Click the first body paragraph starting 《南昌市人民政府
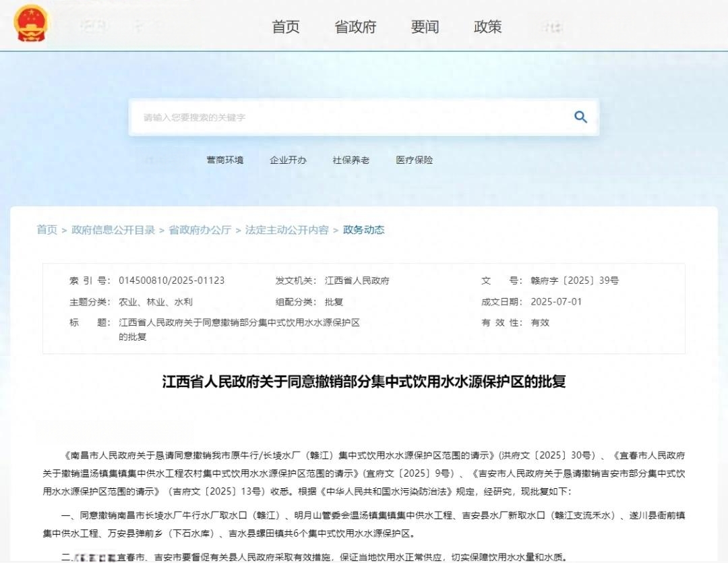Image resolution: width=728 pixels, height=563 pixels. tap(364, 473)
